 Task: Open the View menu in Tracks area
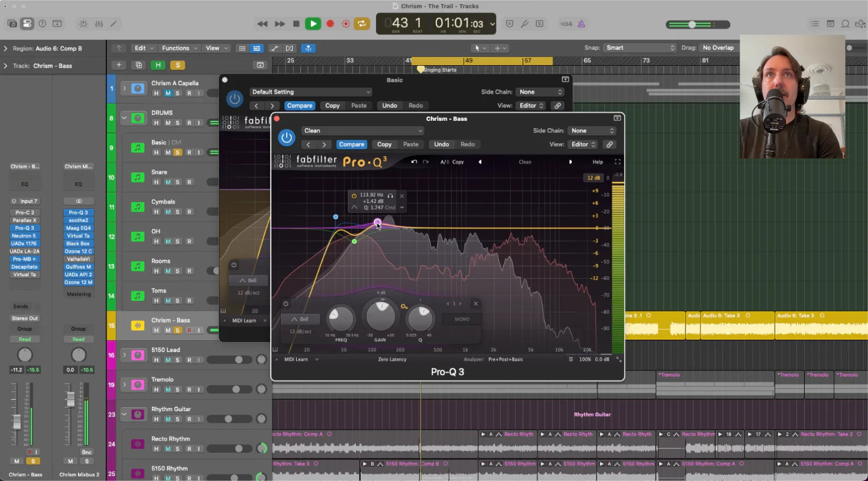[x=216, y=48]
